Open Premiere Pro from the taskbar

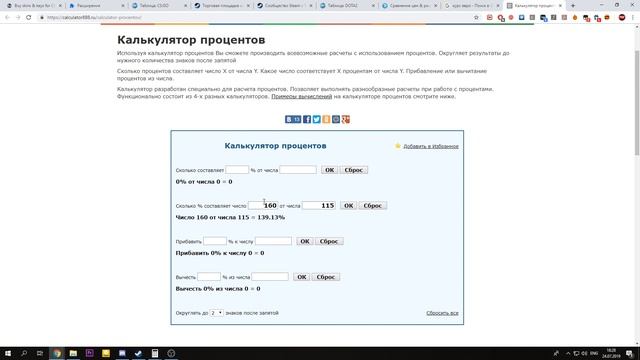pos(89,353)
